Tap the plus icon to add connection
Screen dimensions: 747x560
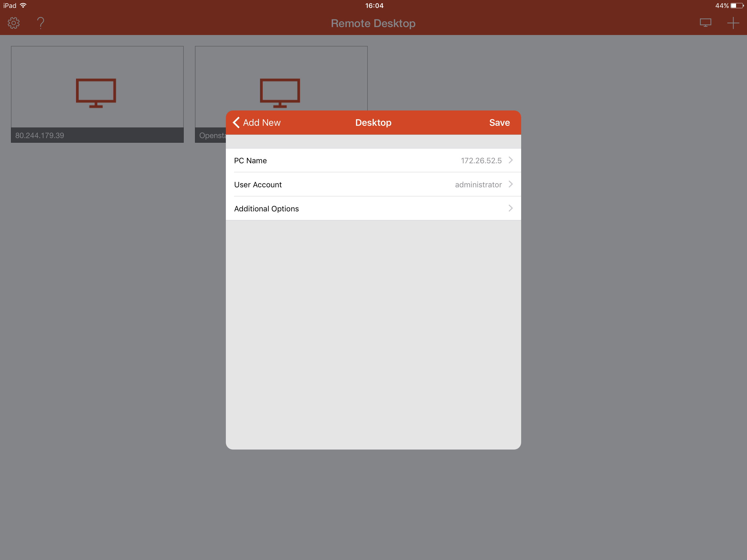tap(733, 23)
